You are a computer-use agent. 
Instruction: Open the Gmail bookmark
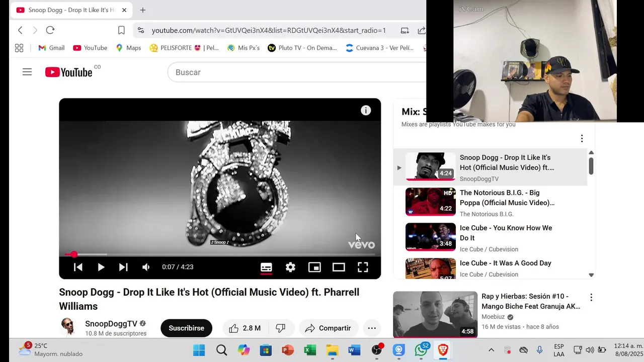(x=51, y=48)
